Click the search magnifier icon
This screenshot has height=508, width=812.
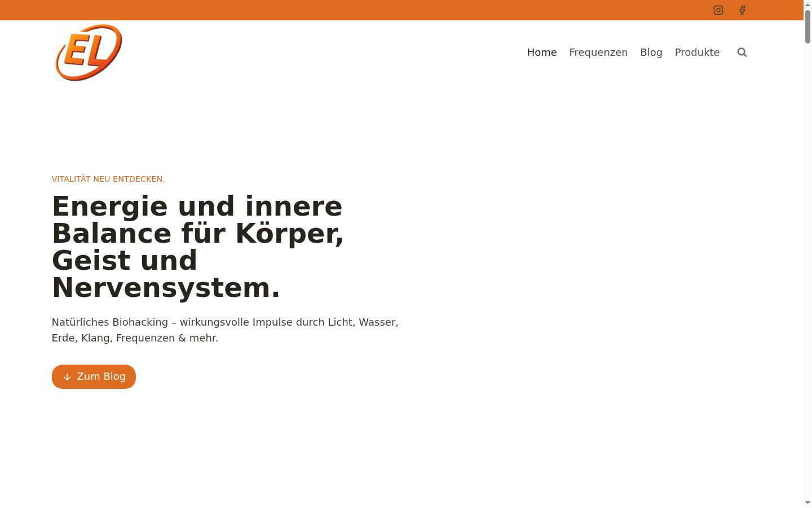[742, 52]
